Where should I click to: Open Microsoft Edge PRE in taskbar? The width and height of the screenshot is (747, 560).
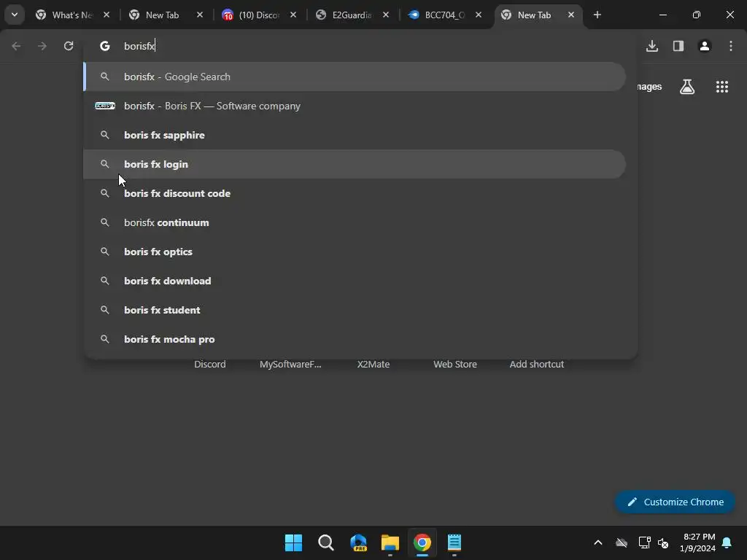click(358, 542)
